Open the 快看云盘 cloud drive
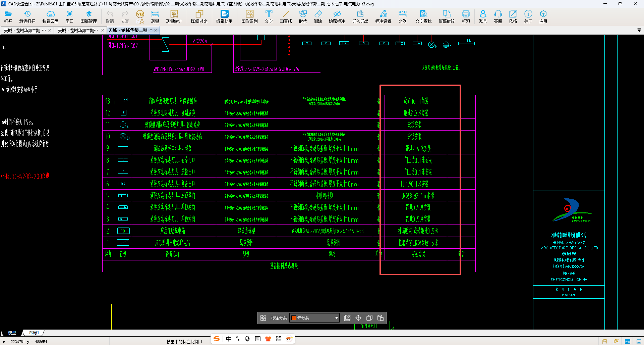This screenshot has height=345, width=644. [50, 16]
